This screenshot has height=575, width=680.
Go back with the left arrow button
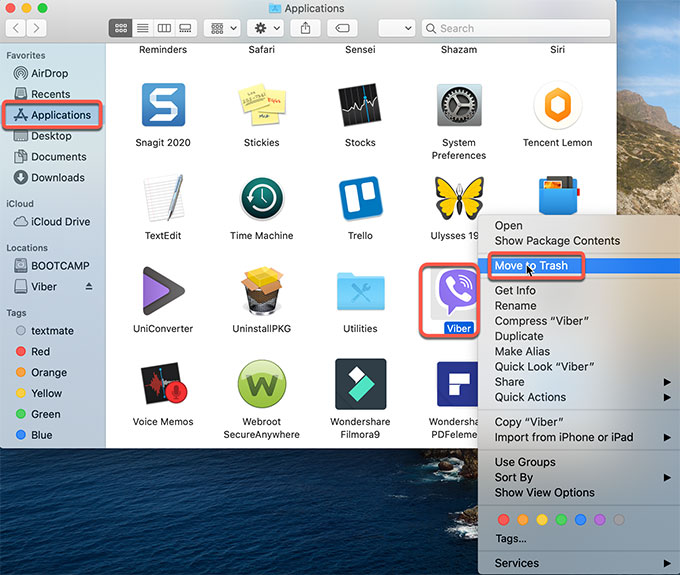tap(16, 28)
